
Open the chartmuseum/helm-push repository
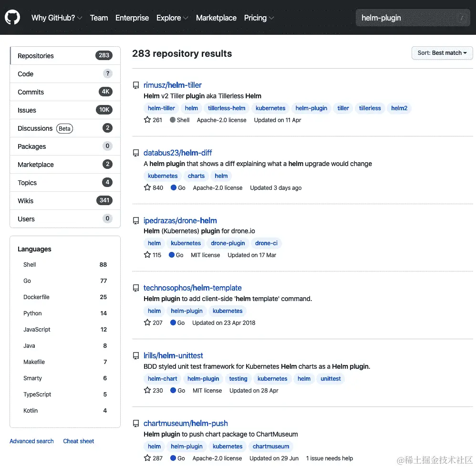(186, 423)
